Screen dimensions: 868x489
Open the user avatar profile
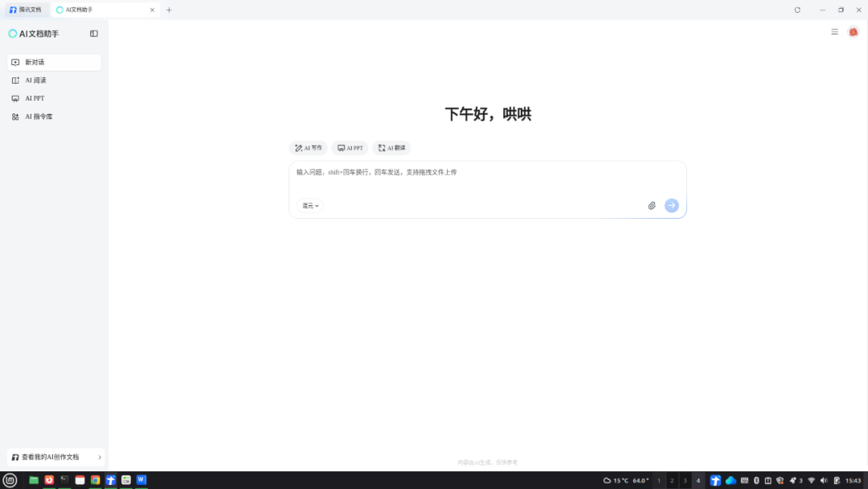(x=853, y=32)
